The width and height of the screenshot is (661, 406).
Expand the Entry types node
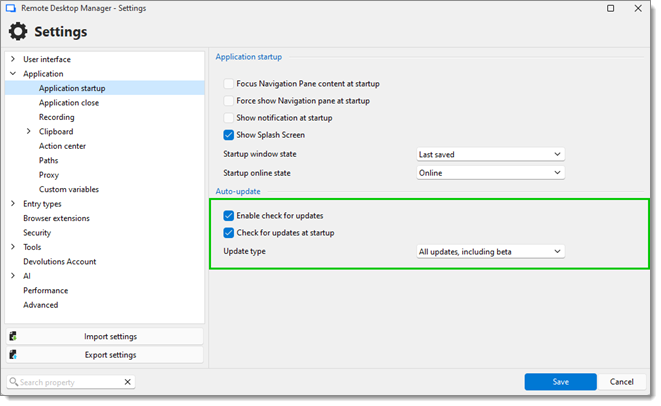tap(13, 204)
